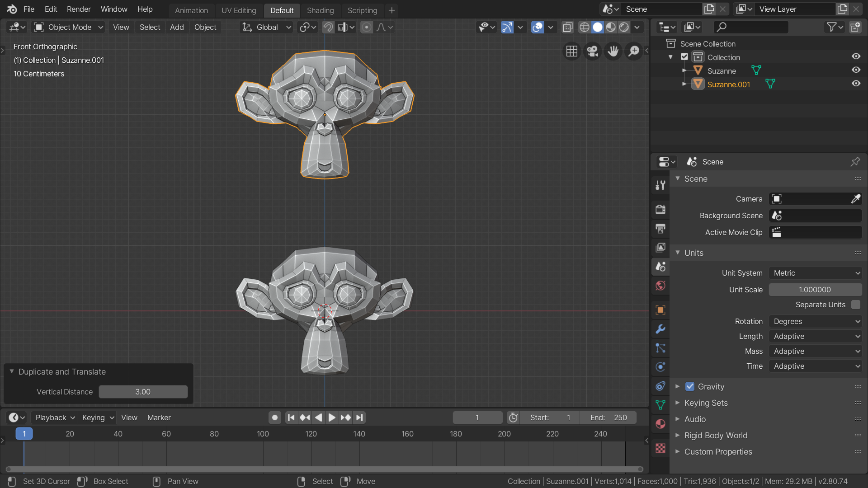868x488 pixels.
Task: Toggle the X-Ray view button
Action: click(567, 27)
